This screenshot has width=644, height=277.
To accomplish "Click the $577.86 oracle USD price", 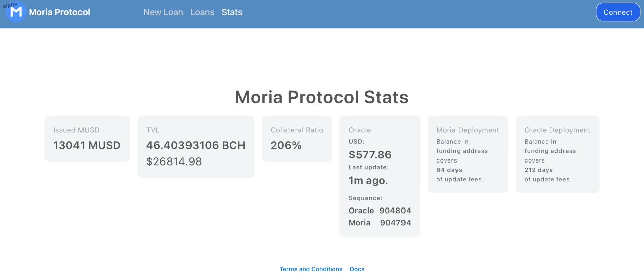I will coord(370,155).
